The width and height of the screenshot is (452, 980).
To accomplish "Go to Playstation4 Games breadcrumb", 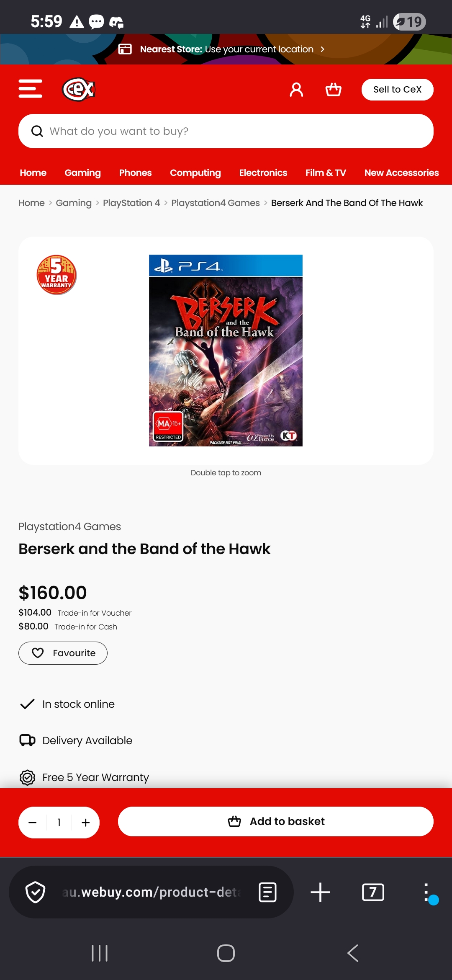I will pyautogui.click(x=216, y=203).
